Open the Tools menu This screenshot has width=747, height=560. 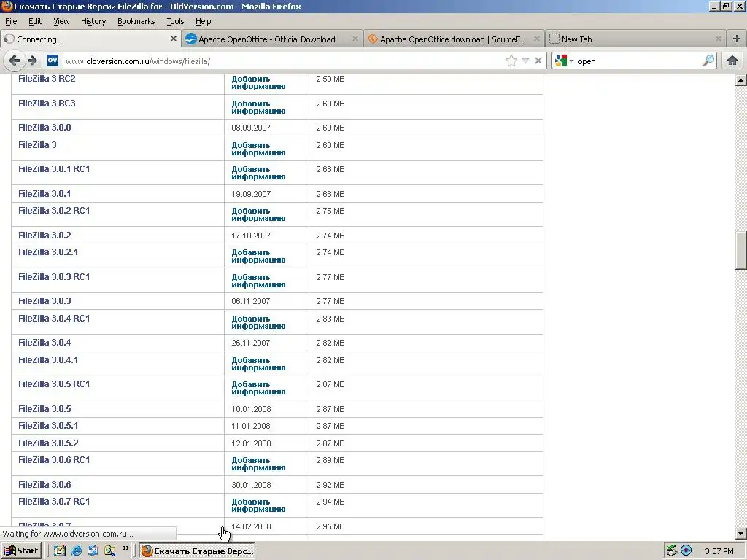pos(175,21)
